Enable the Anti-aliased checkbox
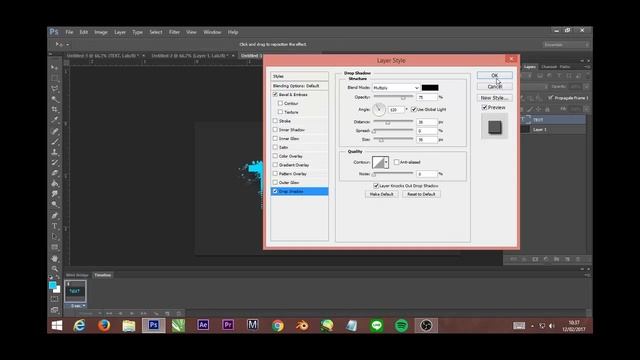 (x=396, y=162)
